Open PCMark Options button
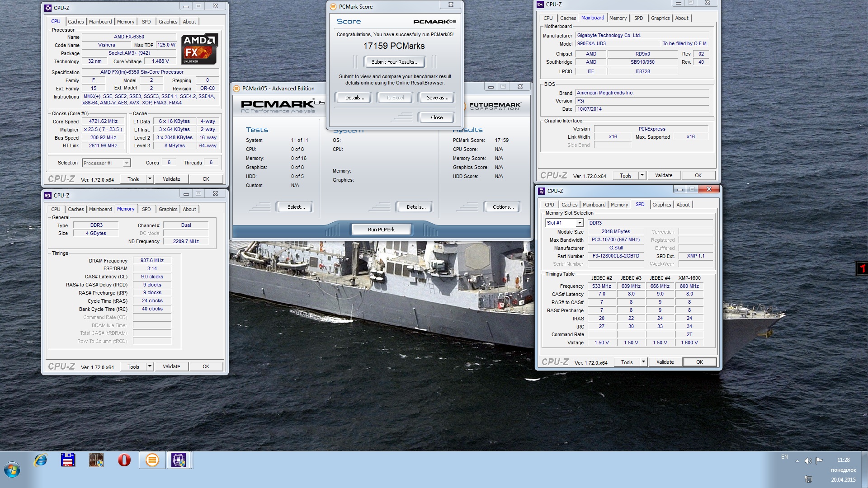The width and height of the screenshot is (868, 488). click(503, 207)
